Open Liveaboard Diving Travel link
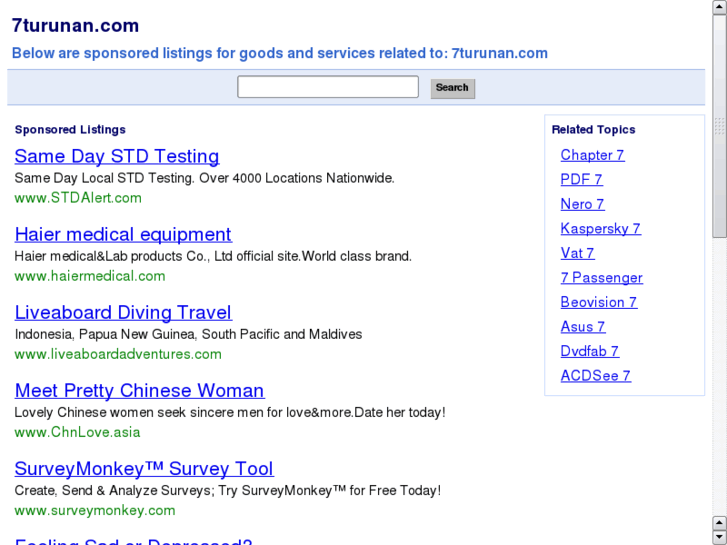The width and height of the screenshot is (727, 545). (x=123, y=313)
